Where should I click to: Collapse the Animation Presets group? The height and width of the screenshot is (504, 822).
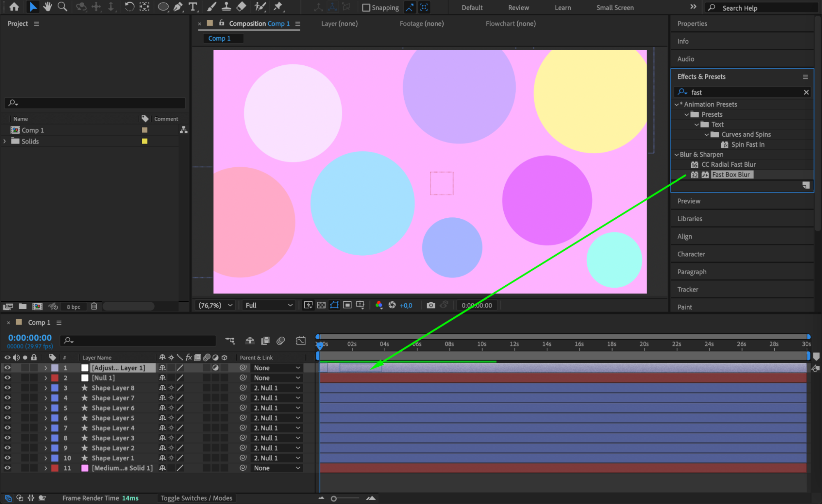coord(676,104)
